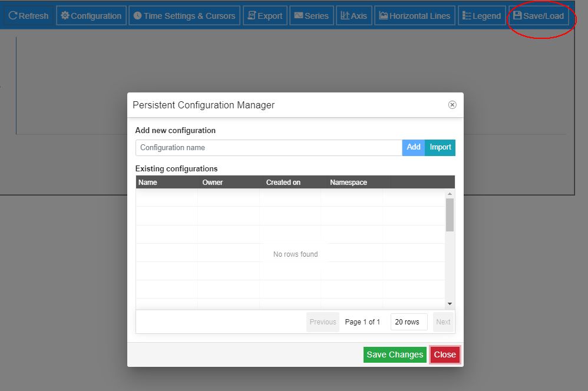Sort by Created on column header
This screenshot has width=588, height=391.
283,183
